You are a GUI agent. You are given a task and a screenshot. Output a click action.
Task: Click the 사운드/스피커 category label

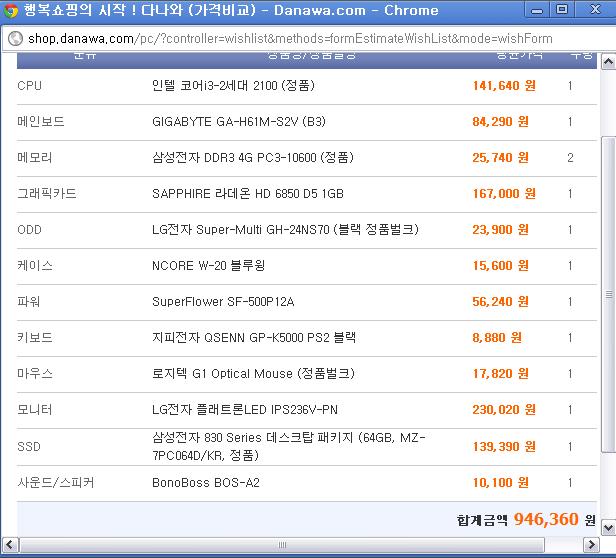point(56,483)
